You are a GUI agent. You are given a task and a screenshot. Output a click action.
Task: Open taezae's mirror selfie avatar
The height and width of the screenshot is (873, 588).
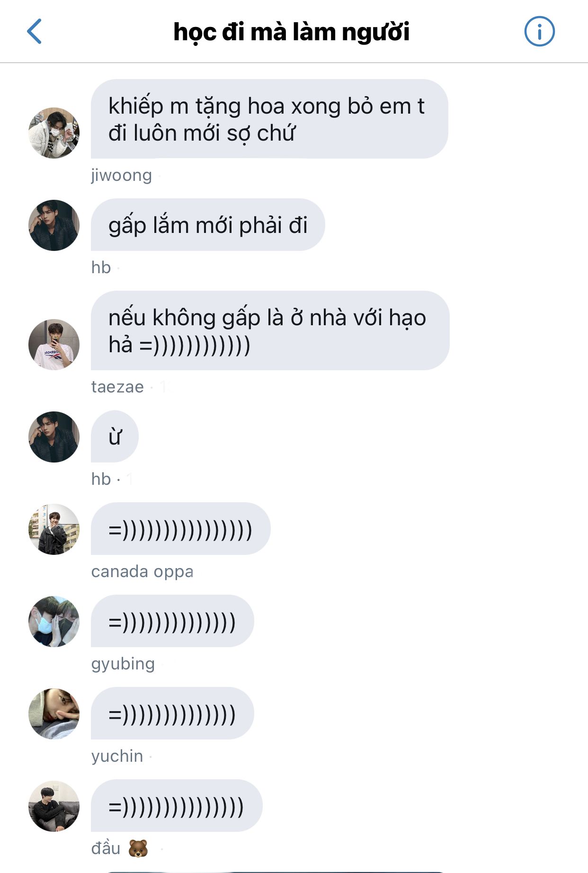[x=54, y=345]
